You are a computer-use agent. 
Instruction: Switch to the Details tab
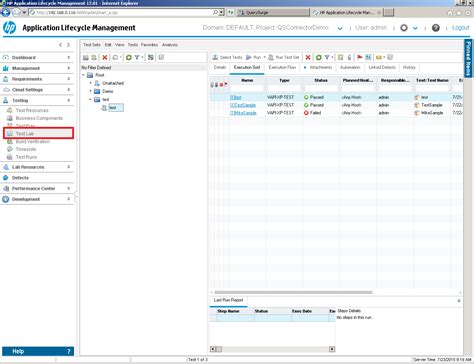[220, 67]
